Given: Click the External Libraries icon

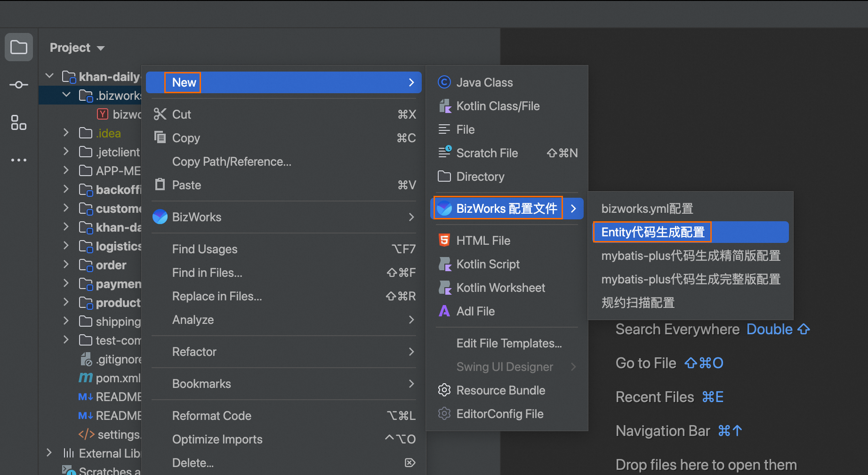Looking at the screenshot, I should coord(69,453).
